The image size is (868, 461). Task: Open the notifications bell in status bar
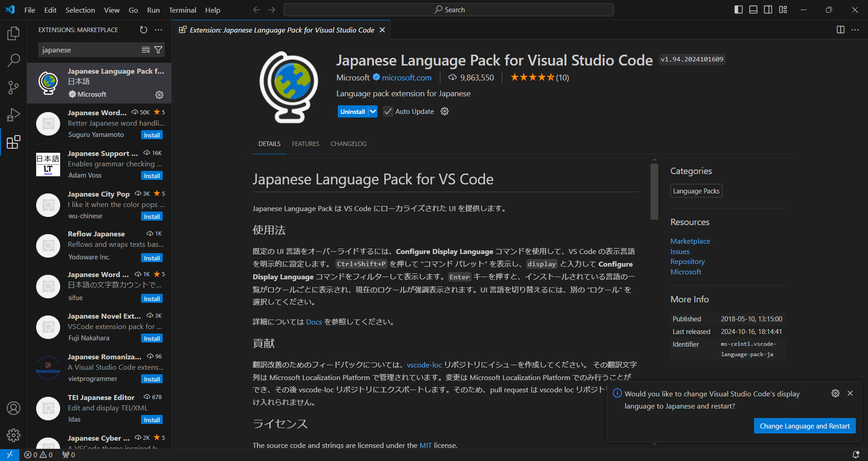pos(855,455)
